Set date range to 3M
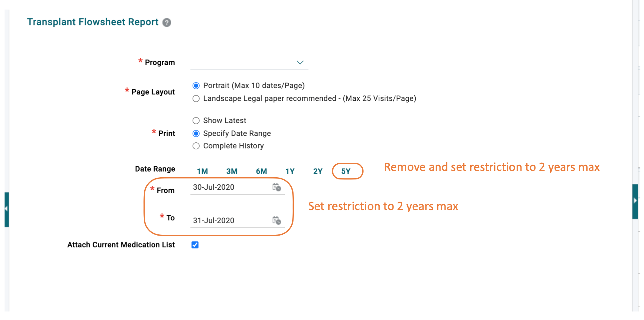The height and width of the screenshot is (320, 644). point(232,171)
